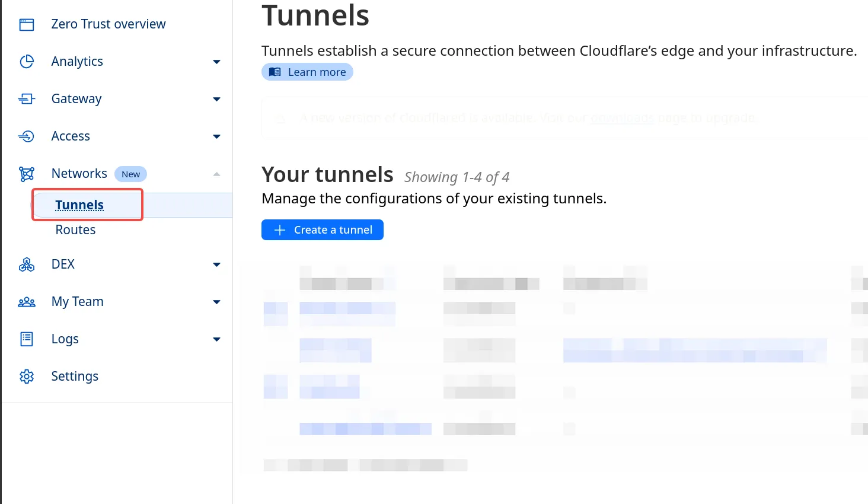This screenshot has width=868, height=504.
Task: Open the Learn more link
Action: tap(307, 72)
